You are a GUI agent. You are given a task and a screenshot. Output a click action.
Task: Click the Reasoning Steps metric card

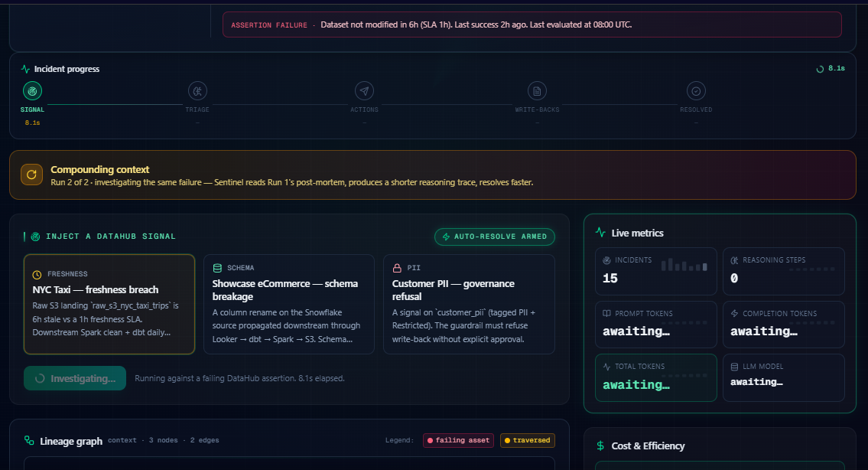[x=784, y=271]
